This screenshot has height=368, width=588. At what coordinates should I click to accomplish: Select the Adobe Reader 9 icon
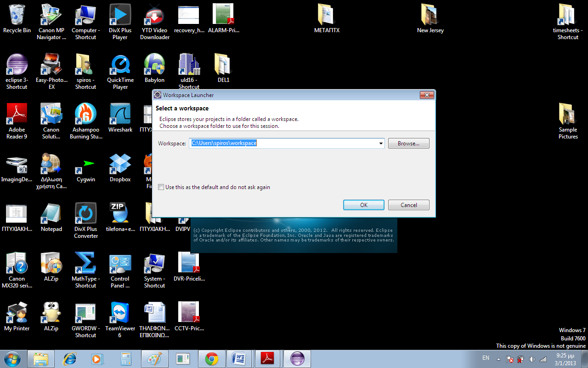click(x=17, y=121)
